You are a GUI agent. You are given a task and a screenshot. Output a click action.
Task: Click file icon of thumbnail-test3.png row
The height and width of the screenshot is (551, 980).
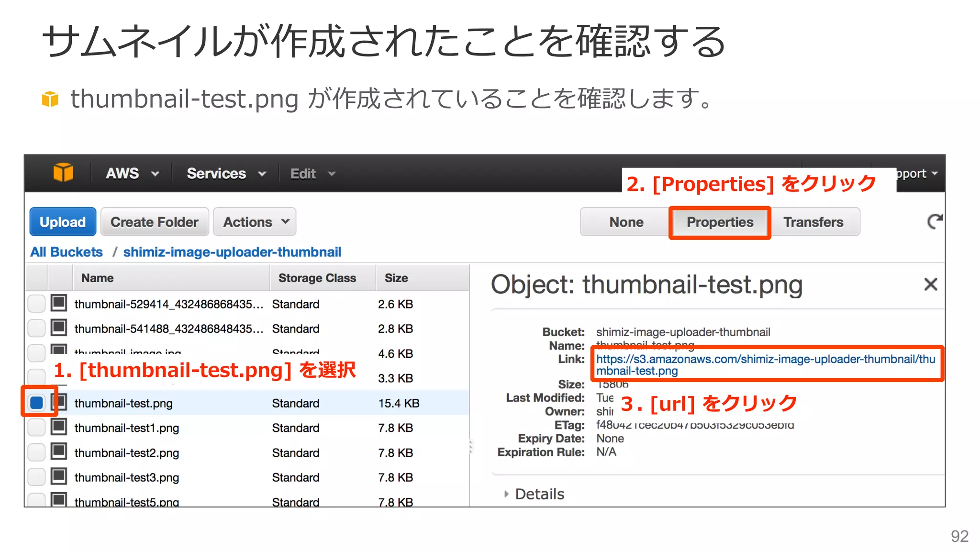click(x=59, y=476)
